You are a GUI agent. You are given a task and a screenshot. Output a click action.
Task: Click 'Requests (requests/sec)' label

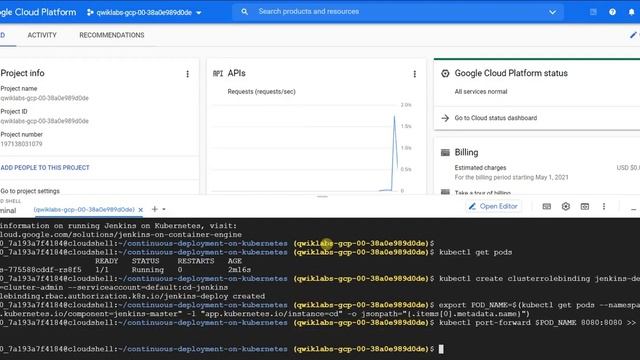tap(262, 92)
